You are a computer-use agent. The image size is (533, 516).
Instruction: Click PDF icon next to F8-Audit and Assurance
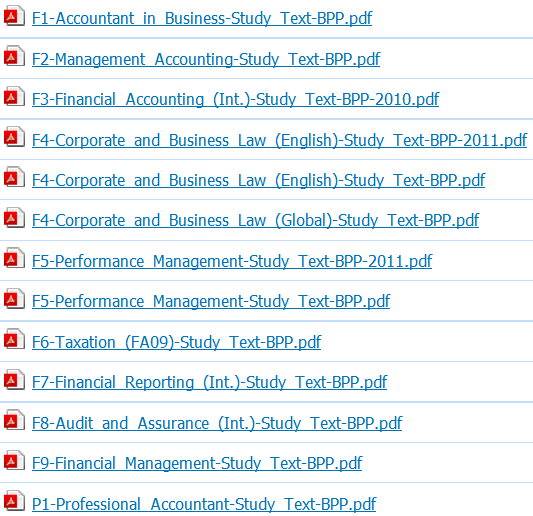tap(14, 420)
